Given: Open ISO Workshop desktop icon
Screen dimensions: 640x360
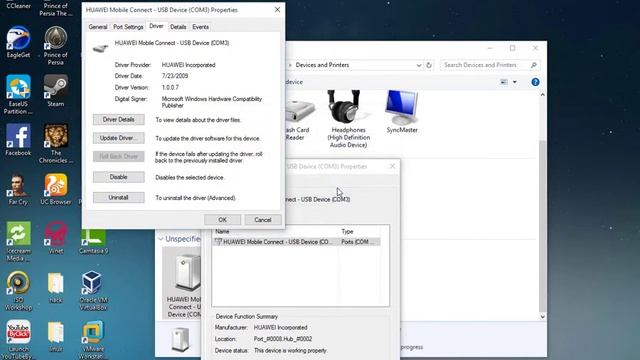Looking at the screenshot, I should click(x=18, y=290).
